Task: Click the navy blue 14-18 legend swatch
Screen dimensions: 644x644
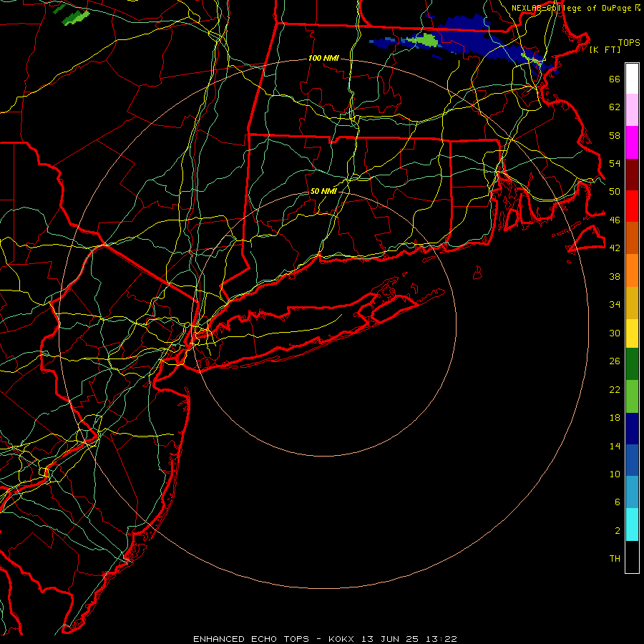Action: (632, 429)
